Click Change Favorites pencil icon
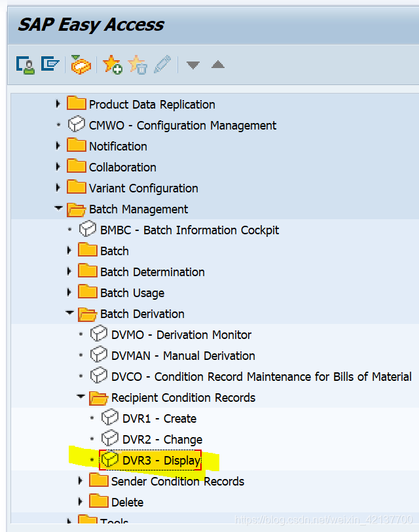The image size is (419, 532). tap(162, 64)
